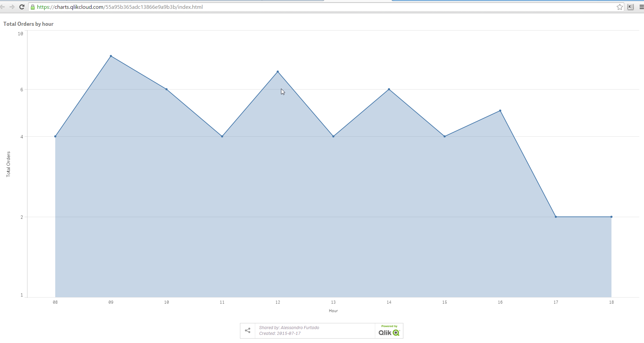Screen dimensions: 644x343
Task: Click the share icon below chart
Action: pyautogui.click(x=248, y=330)
